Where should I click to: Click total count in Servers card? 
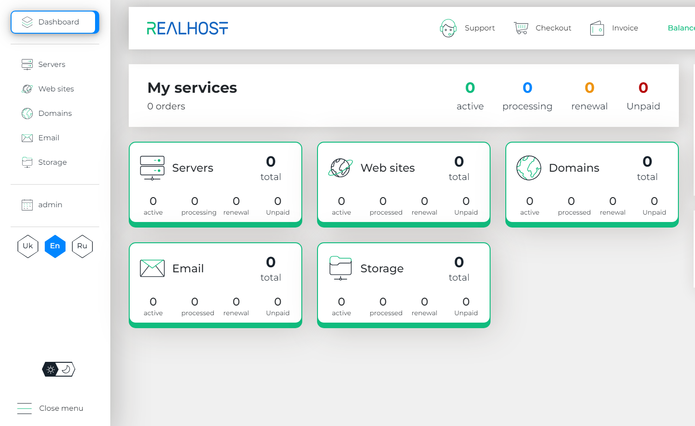[x=271, y=161]
